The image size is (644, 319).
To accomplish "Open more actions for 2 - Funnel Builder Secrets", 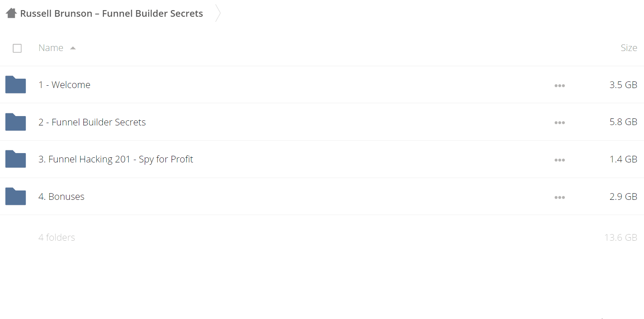I will coord(560,123).
